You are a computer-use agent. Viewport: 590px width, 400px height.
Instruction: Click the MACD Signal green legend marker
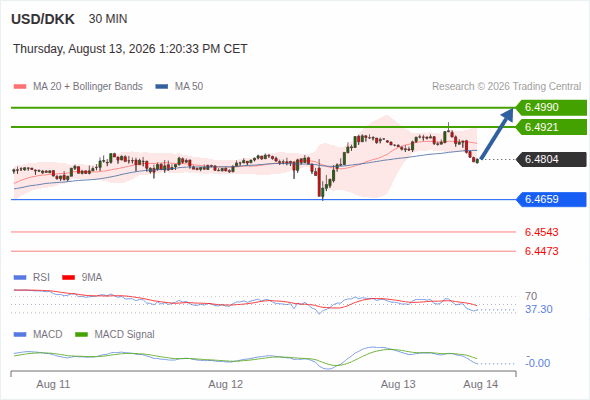coord(81,335)
